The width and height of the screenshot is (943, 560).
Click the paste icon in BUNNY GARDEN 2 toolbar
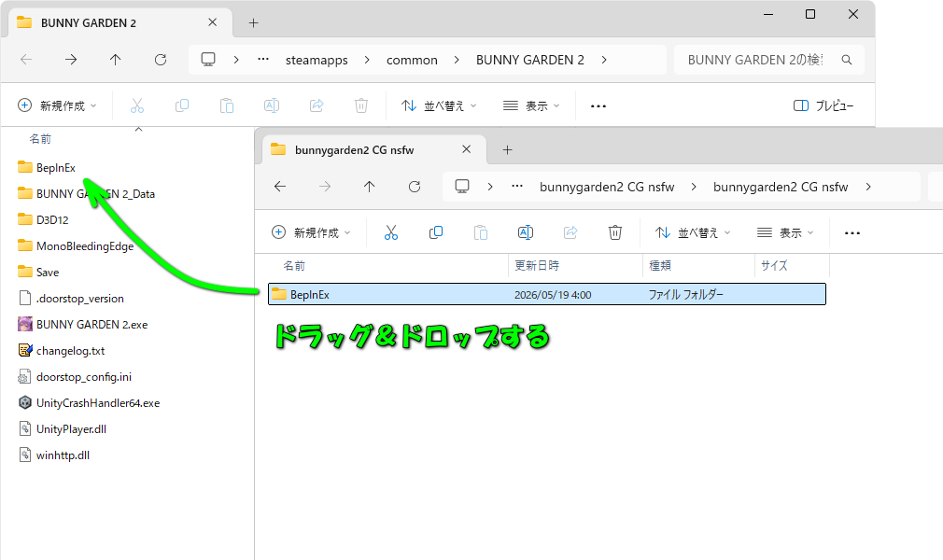(227, 105)
